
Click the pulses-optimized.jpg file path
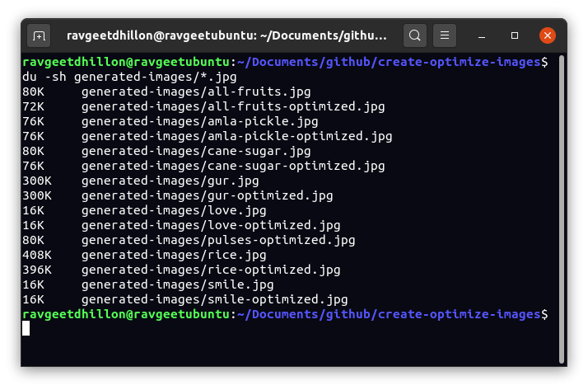point(218,240)
